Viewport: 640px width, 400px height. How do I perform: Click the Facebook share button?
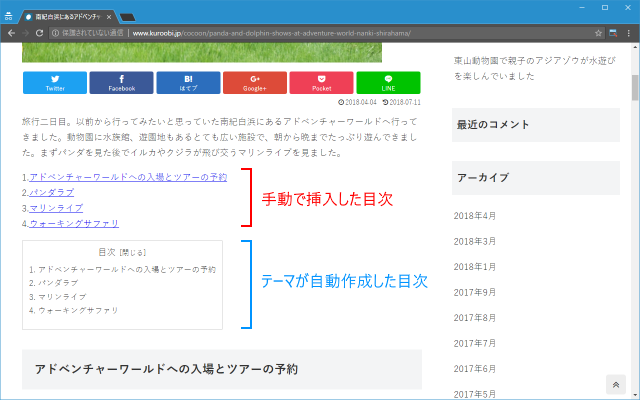[x=121, y=82]
